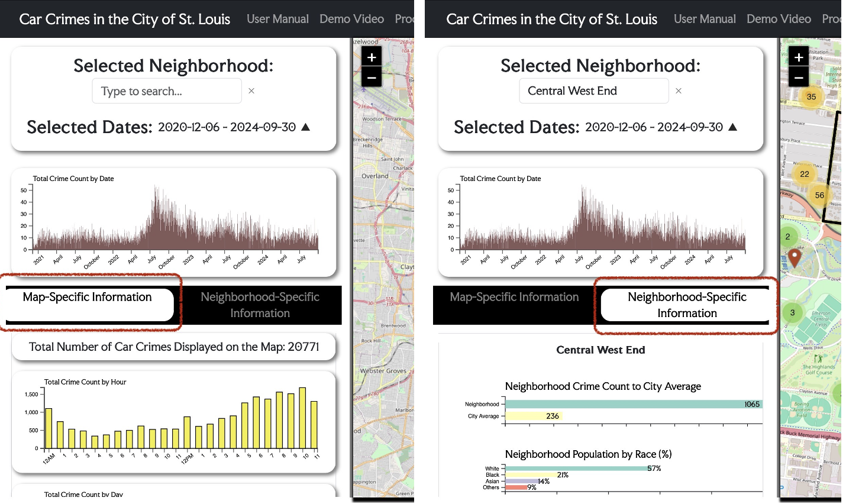Viewport: 846px width, 504px height.
Task: Zoom in on the Central West End map
Action: (x=799, y=57)
